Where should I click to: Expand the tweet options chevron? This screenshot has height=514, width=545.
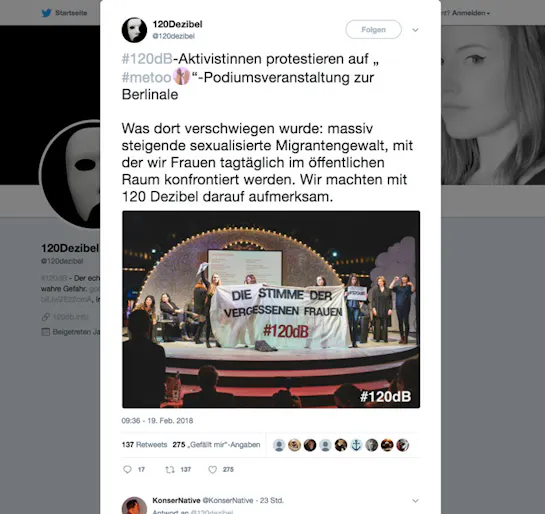coord(415,30)
